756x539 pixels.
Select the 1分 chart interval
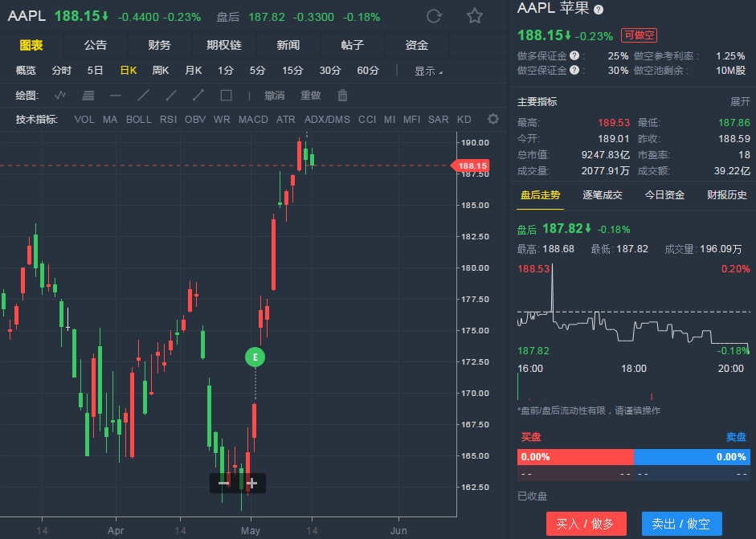coord(225,71)
